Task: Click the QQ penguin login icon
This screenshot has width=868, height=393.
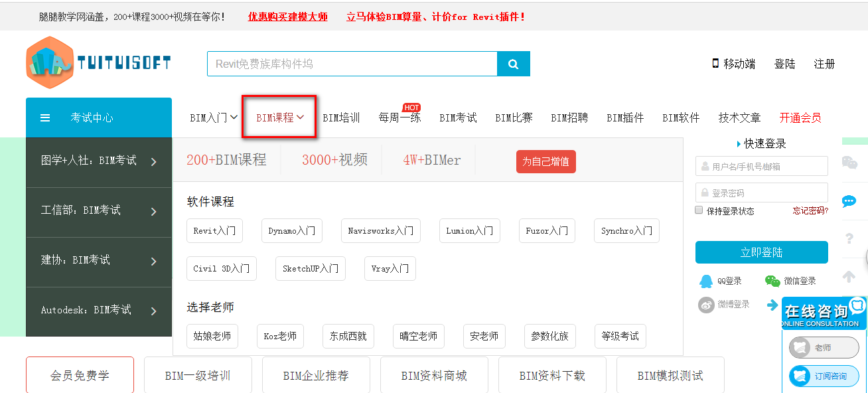Action: (x=706, y=281)
